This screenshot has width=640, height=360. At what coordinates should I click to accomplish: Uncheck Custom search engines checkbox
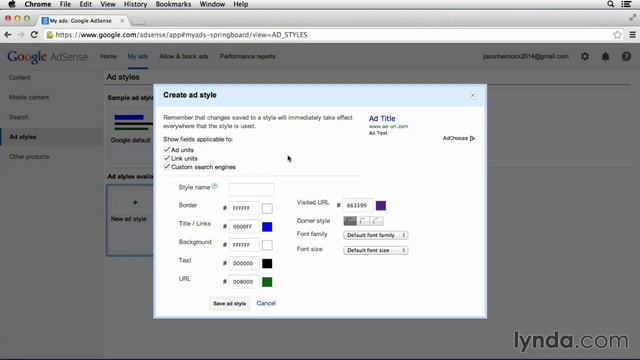coord(167,167)
